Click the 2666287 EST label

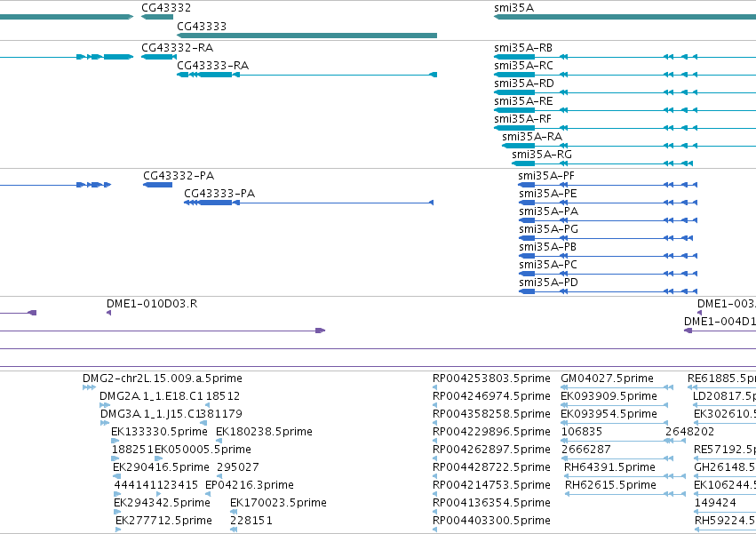[x=586, y=450]
